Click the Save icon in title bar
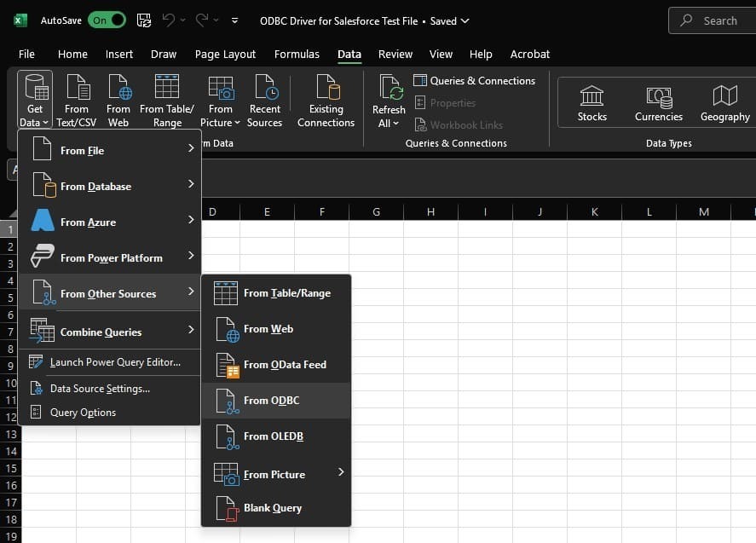Screen dimensions: 756x543 144,20
